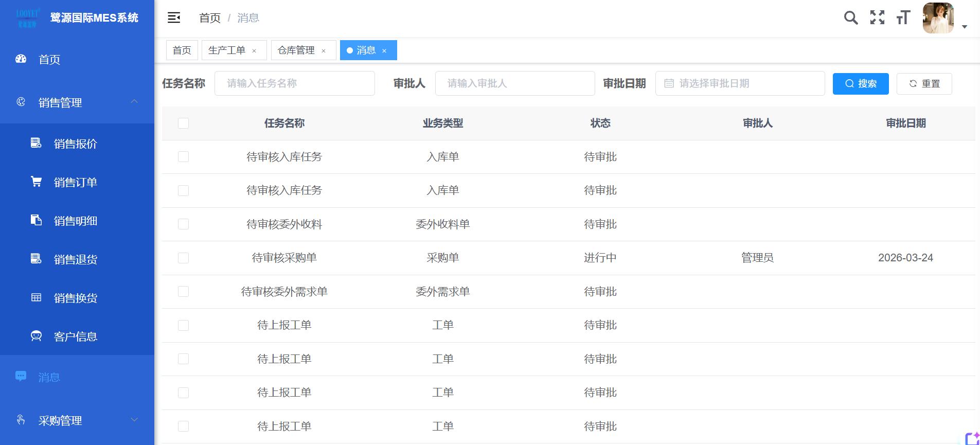
Task: Tick the 待审核委外收料 row checkbox
Action: click(183, 224)
